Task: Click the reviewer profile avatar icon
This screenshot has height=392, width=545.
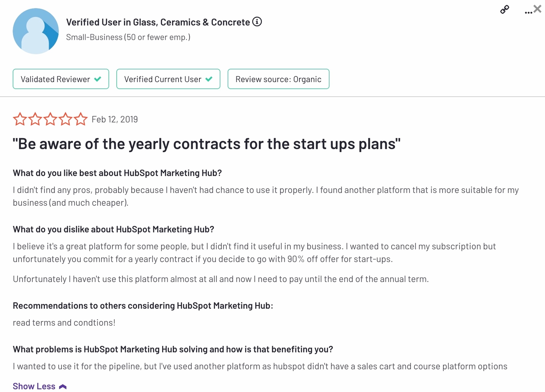Action: click(x=36, y=31)
